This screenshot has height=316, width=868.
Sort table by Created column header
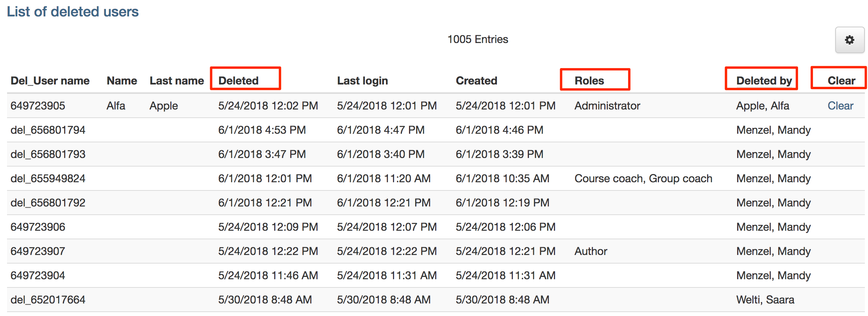click(477, 81)
